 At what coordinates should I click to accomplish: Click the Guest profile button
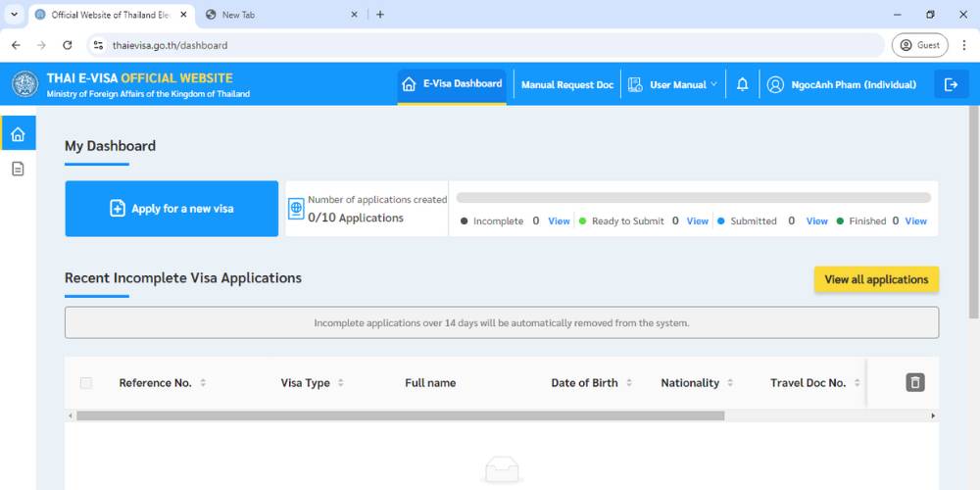919,45
